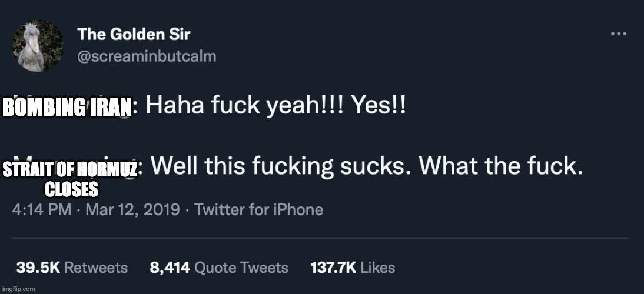
Task: Open the three-dot more options menu
Action: coord(618,34)
